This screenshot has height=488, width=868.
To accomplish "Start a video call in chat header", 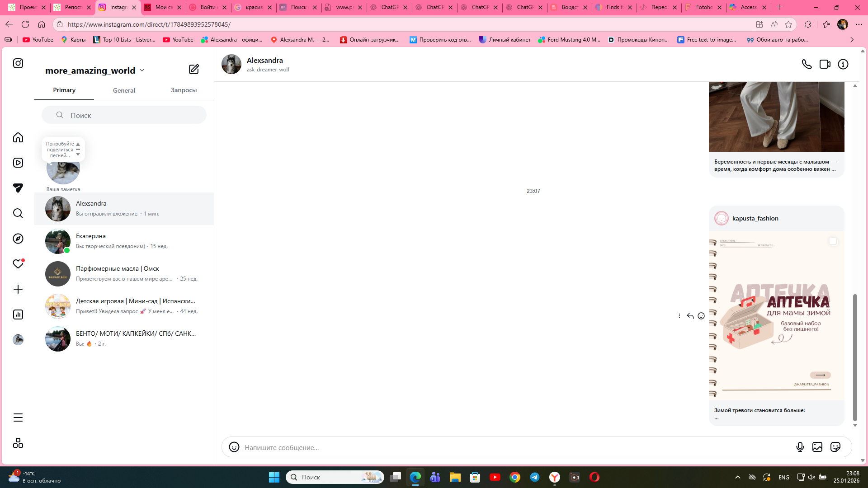I will (825, 64).
